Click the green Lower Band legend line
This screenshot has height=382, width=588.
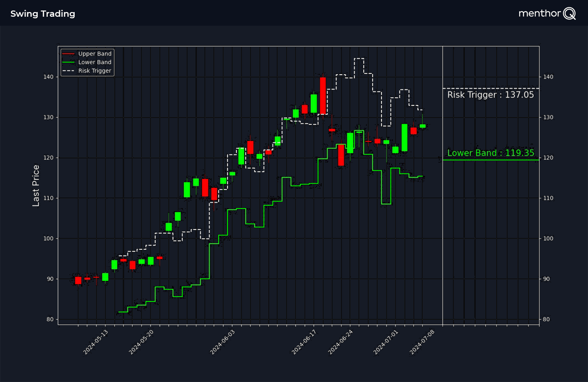pos(68,62)
